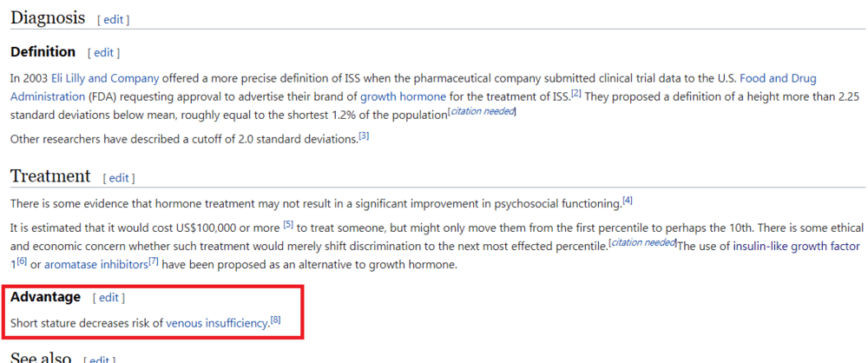
Task: Edit the Definition subsection
Action: click(103, 53)
